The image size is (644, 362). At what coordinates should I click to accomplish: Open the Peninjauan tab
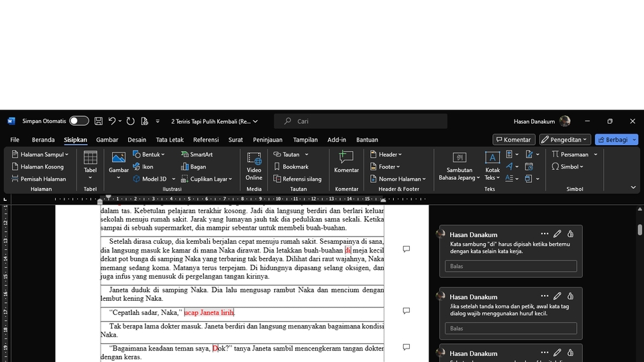coord(268,140)
